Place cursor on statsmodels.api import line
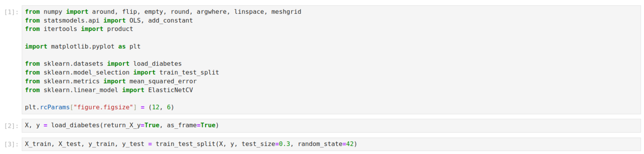This screenshot has height=154, width=644. pos(109,20)
